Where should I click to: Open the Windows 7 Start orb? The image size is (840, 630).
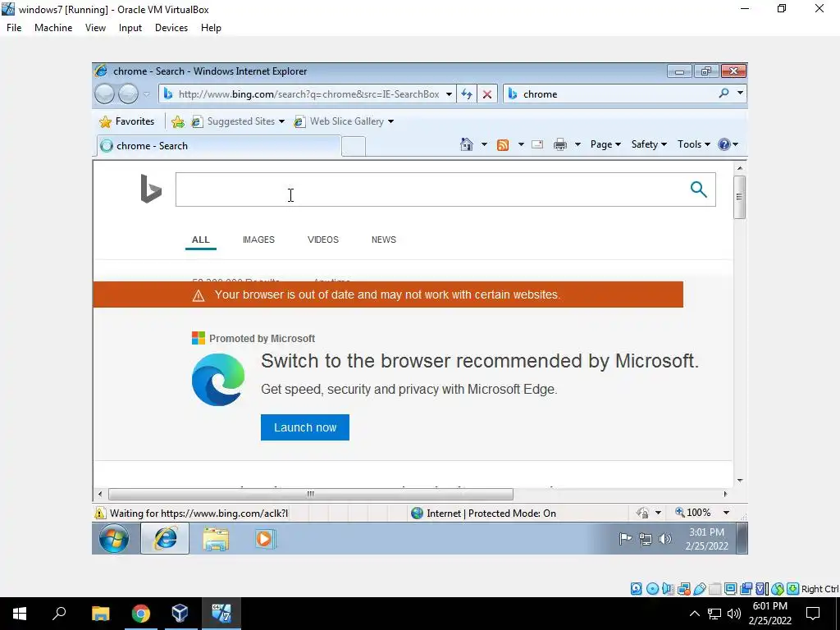point(113,538)
